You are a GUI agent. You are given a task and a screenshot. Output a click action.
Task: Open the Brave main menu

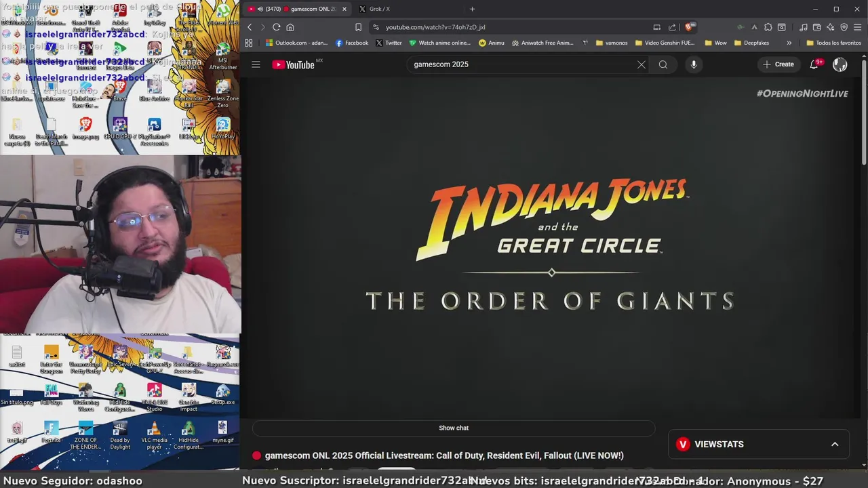point(857,27)
